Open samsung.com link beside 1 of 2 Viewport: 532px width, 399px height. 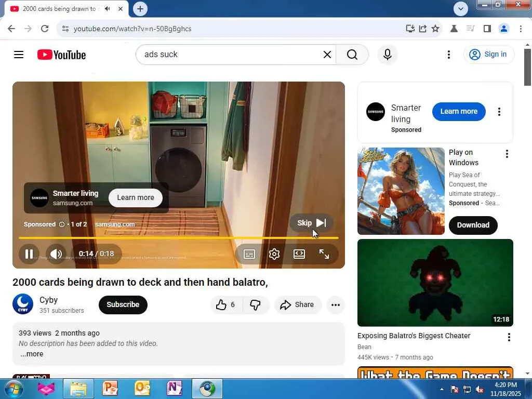coord(115,224)
